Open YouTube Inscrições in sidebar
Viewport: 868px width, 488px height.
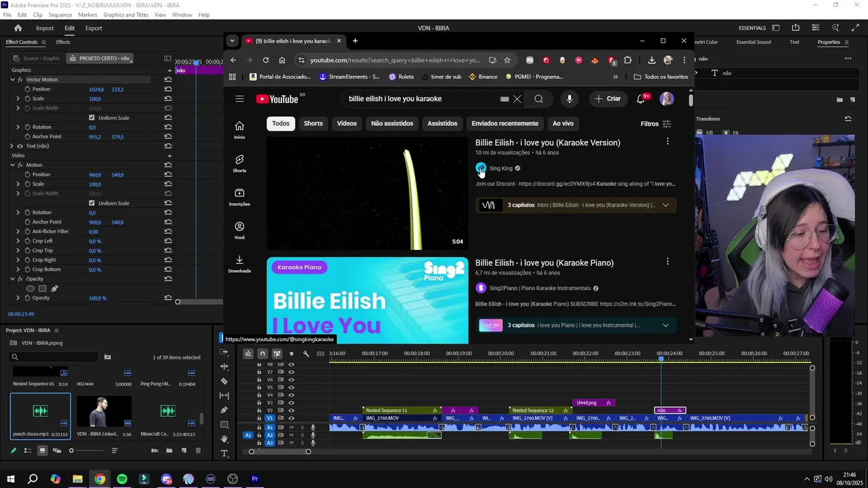pyautogui.click(x=239, y=197)
